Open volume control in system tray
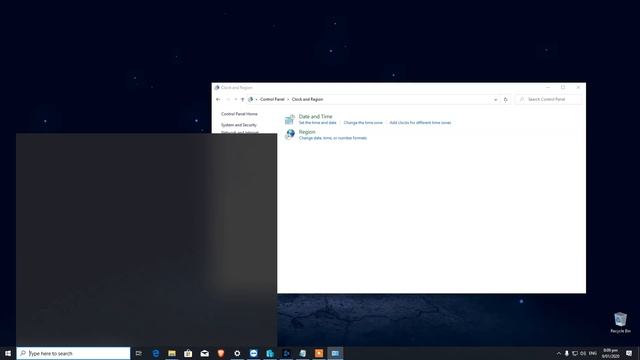 click(583, 353)
